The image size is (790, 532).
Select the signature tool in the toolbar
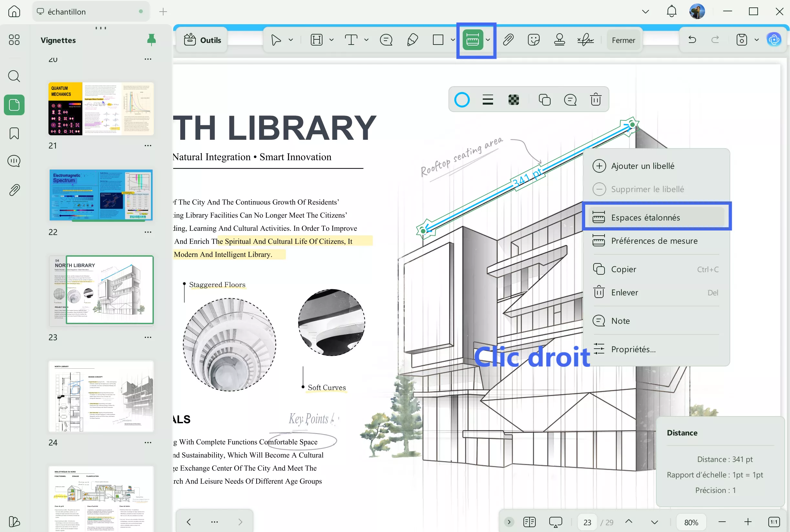click(585, 40)
